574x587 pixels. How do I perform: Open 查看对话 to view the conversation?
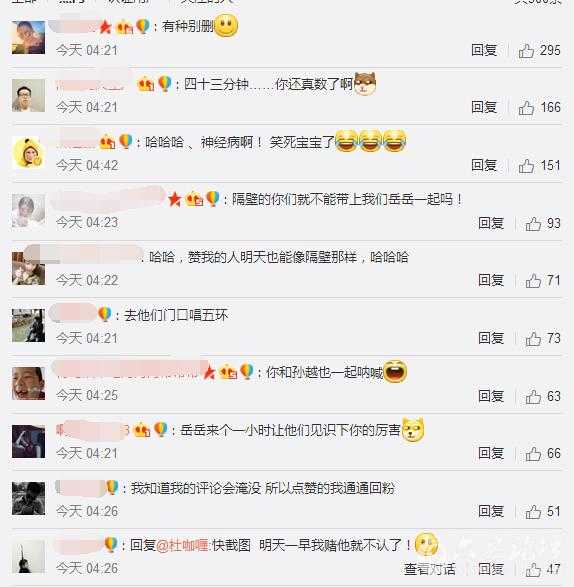point(429,569)
